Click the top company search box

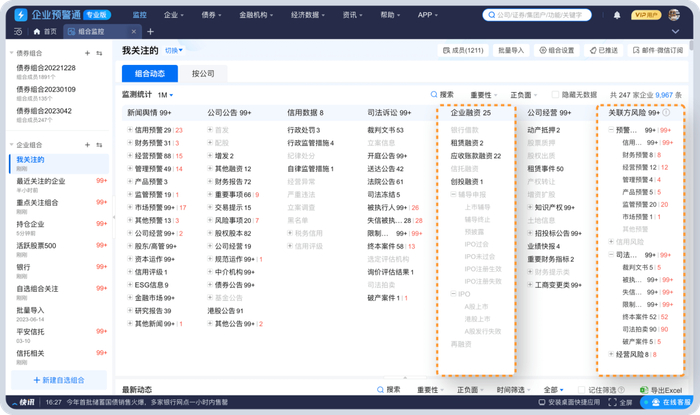[x=542, y=15]
